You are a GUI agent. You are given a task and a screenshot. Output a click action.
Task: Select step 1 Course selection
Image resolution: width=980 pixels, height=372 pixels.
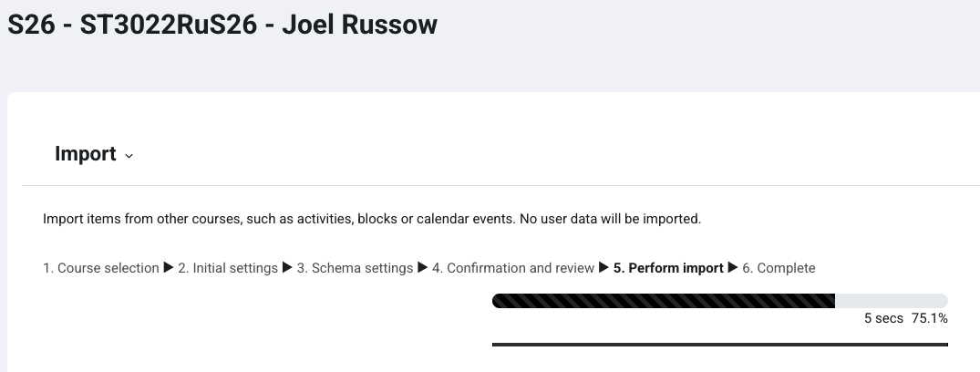coord(101,268)
